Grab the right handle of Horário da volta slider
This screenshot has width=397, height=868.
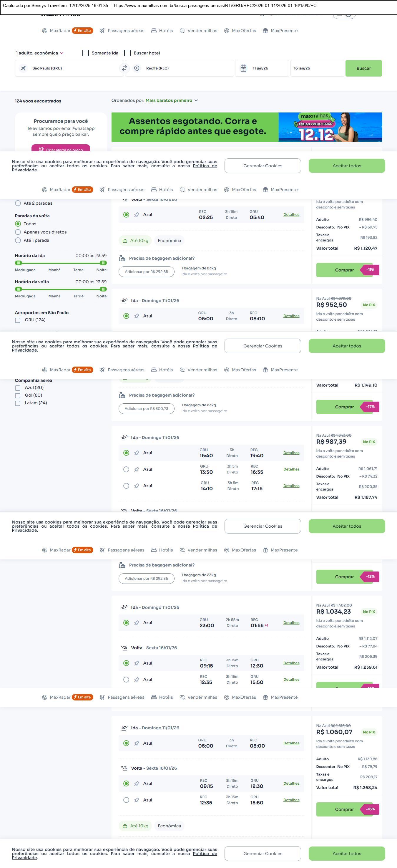pos(103,289)
